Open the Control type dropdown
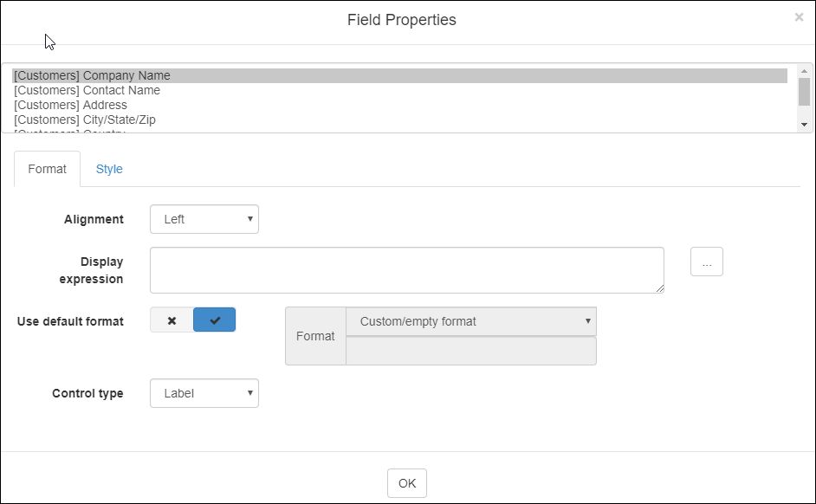Screen dimensions: 816x504 [x=204, y=393]
